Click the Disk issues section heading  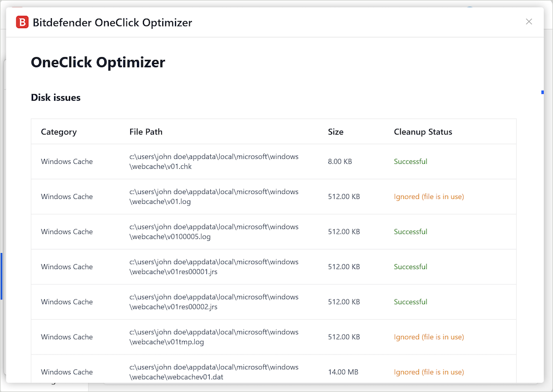point(56,98)
